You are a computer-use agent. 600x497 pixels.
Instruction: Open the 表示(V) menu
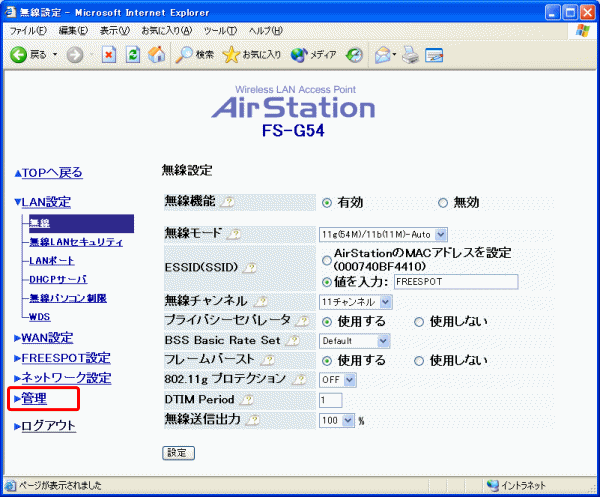114,31
